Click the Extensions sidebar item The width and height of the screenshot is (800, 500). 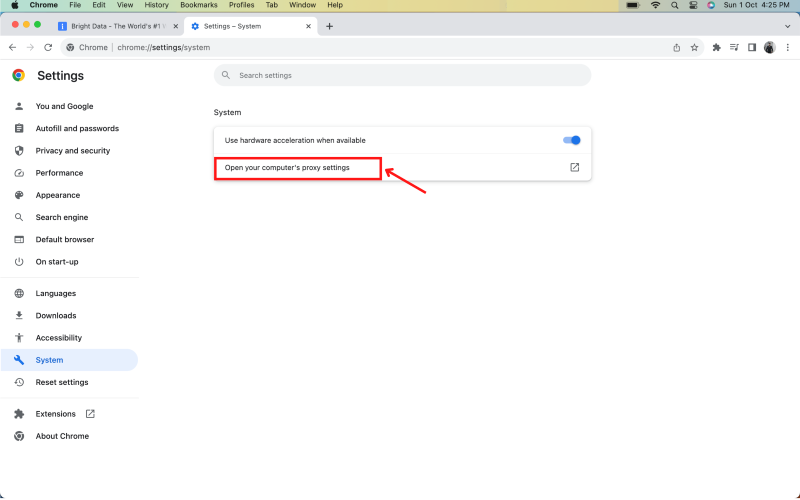click(x=55, y=414)
